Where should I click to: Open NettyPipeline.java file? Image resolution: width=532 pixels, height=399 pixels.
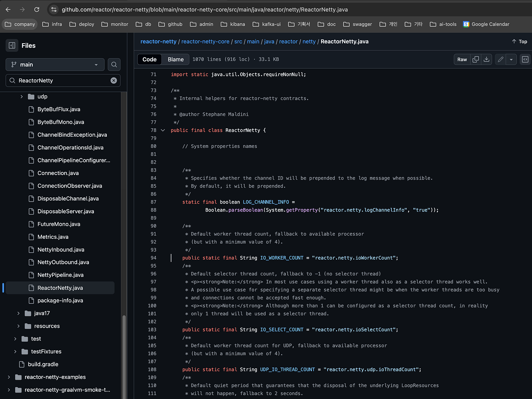click(x=60, y=275)
